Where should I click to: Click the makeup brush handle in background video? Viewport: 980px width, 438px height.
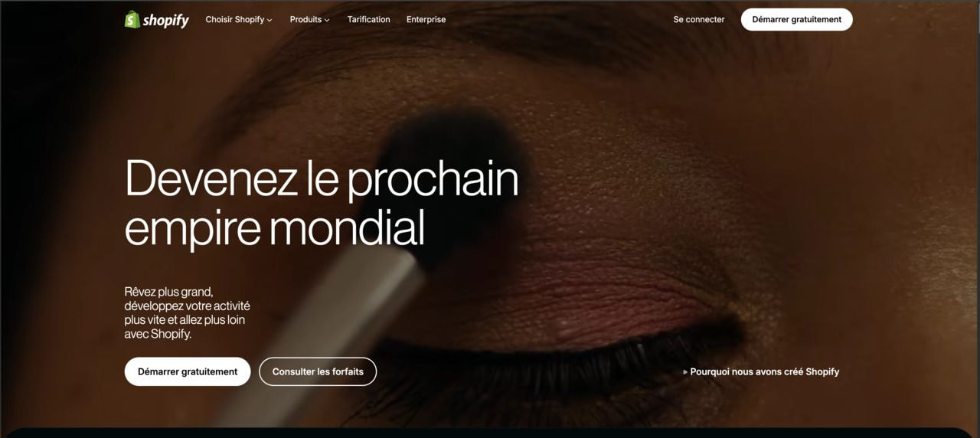coord(329,337)
